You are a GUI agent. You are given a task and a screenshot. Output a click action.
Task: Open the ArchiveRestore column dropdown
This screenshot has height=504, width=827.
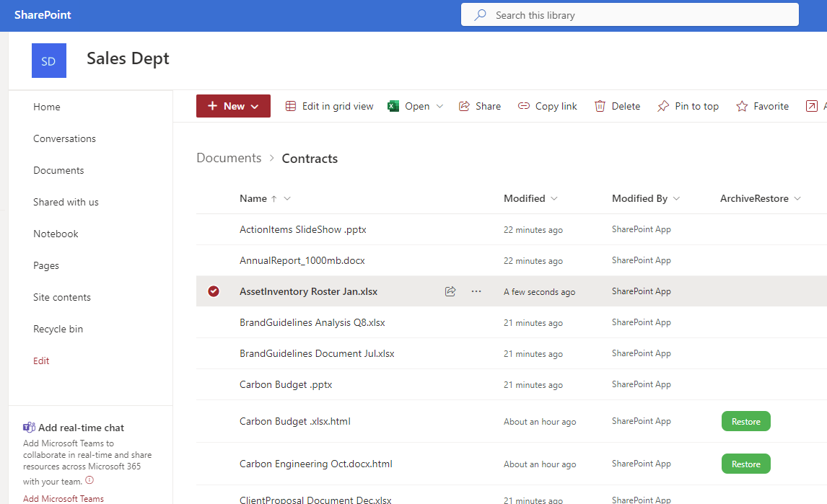[x=797, y=199]
